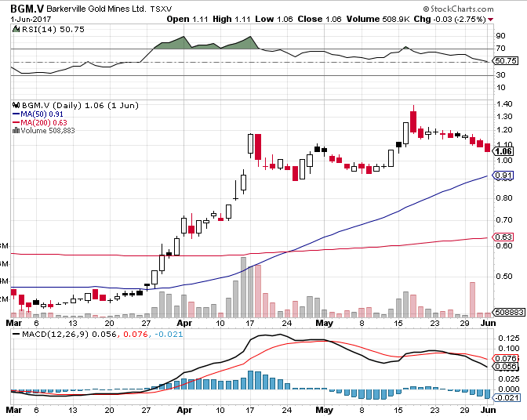527x420 pixels.
Task: Click the blue line marker of MA(50)
Action: click(16, 114)
